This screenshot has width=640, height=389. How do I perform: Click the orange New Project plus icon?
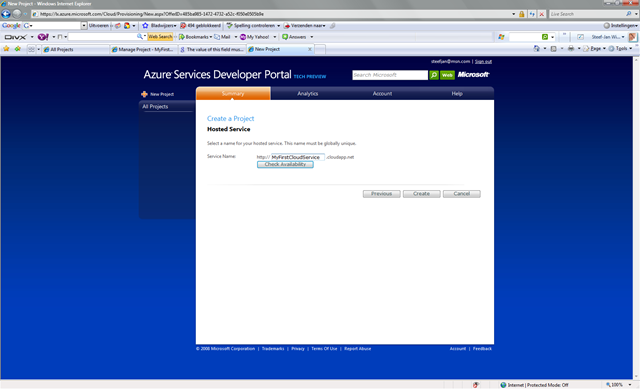(x=144, y=94)
